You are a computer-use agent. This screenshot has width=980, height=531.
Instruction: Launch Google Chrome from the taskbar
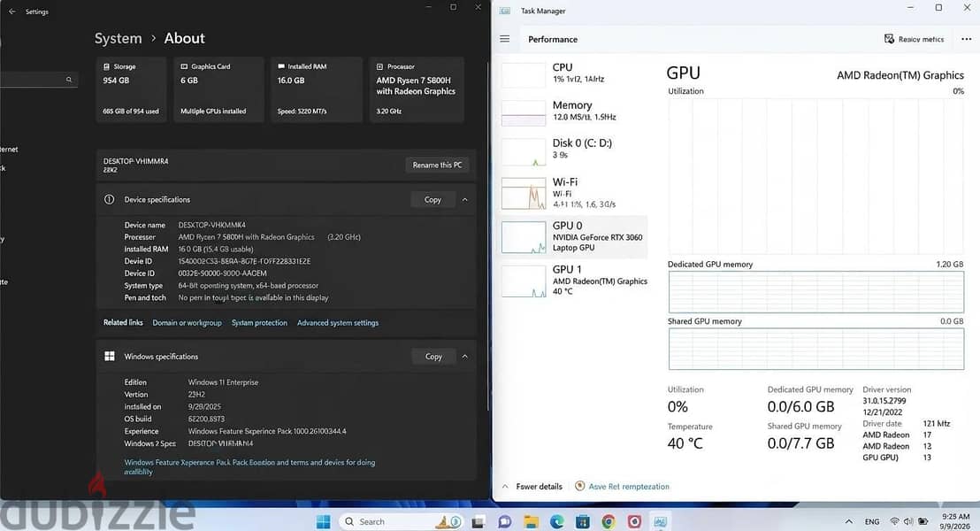click(609, 521)
